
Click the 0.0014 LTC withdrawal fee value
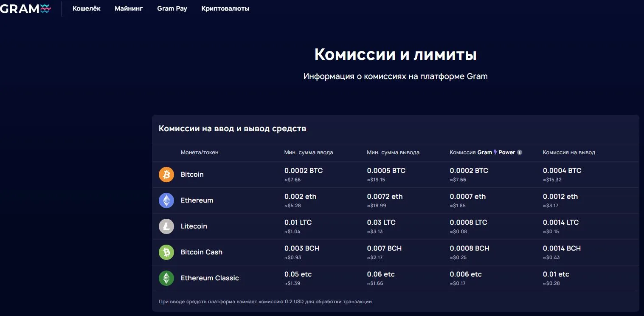point(561,223)
